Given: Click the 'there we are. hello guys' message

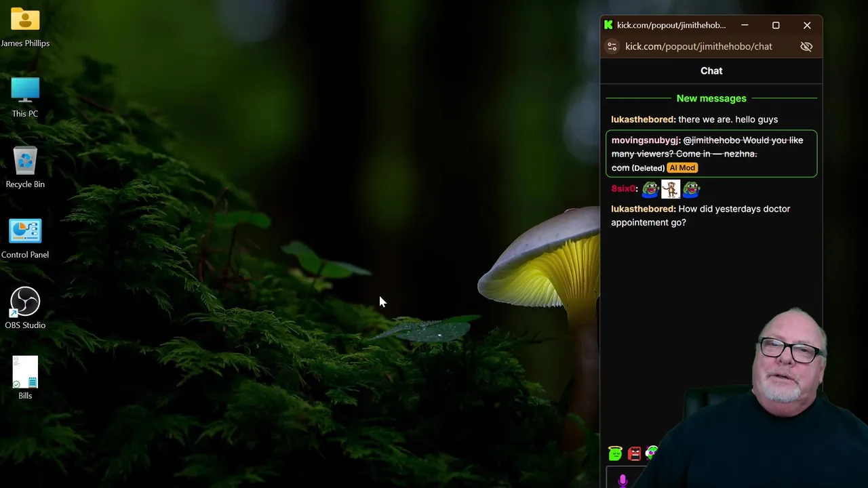Looking at the screenshot, I should tap(728, 119).
